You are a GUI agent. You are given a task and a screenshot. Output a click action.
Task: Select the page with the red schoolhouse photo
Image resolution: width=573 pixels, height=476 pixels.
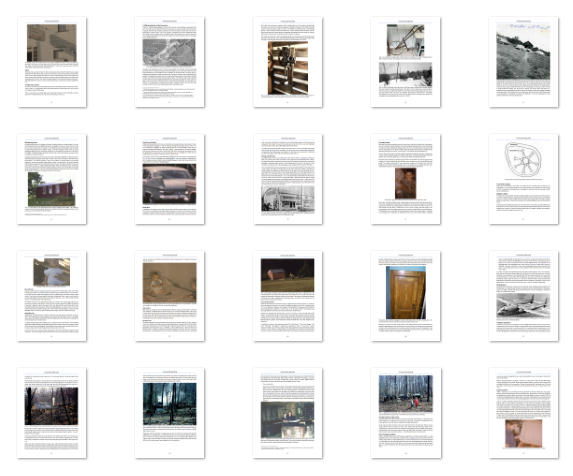coord(52,179)
